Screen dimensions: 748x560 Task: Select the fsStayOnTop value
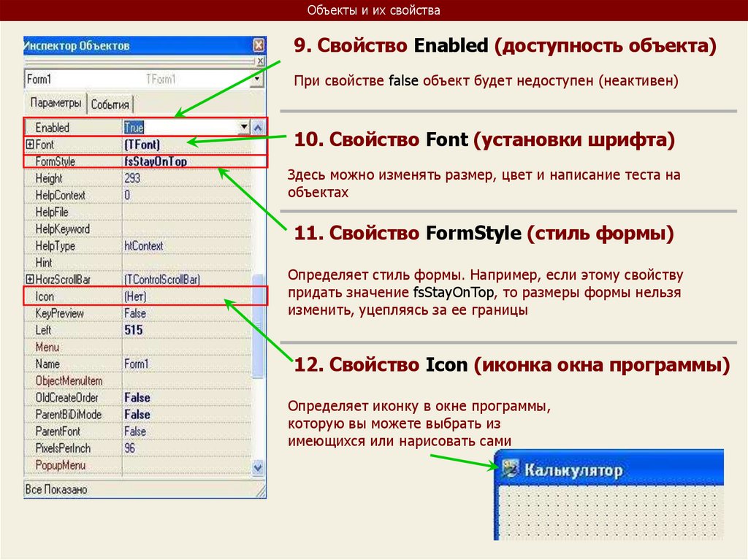(156, 161)
